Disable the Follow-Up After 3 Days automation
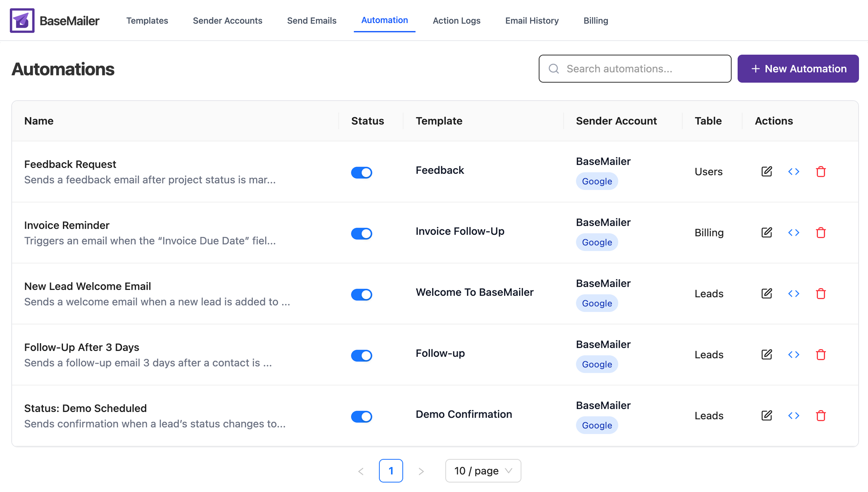Screen dimensions: 868x492 coord(361,355)
